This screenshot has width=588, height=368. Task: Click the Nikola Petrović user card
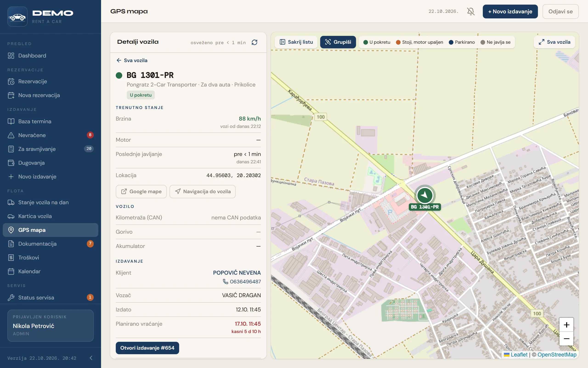click(x=51, y=325)
